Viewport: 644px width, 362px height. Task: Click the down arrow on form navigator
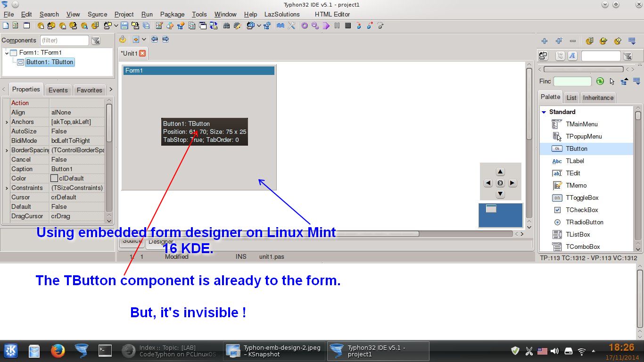[x=501, y=194]
